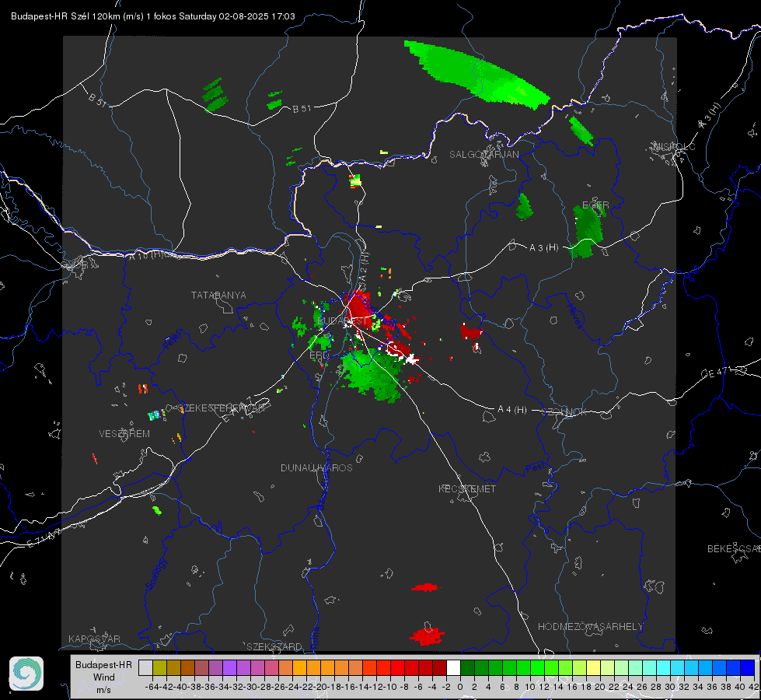Click the 42 value on the legend scale

pos(753,687)
